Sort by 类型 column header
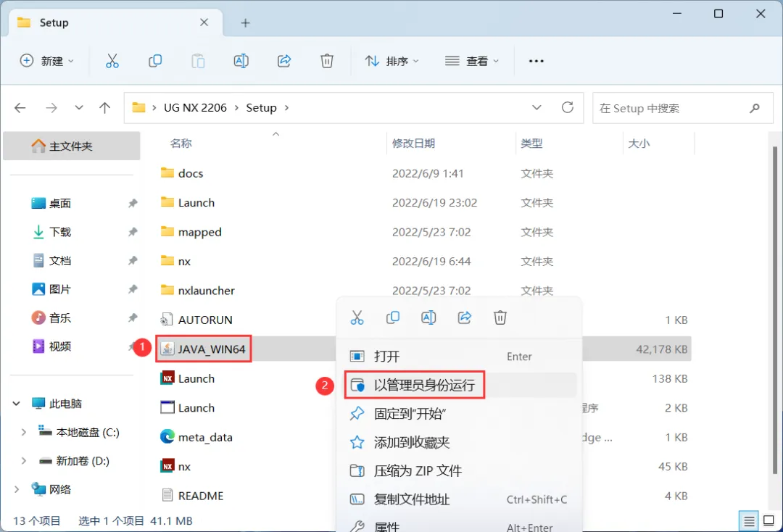The height and width of the screenshot is (532, 783). [x=531, y=144]
